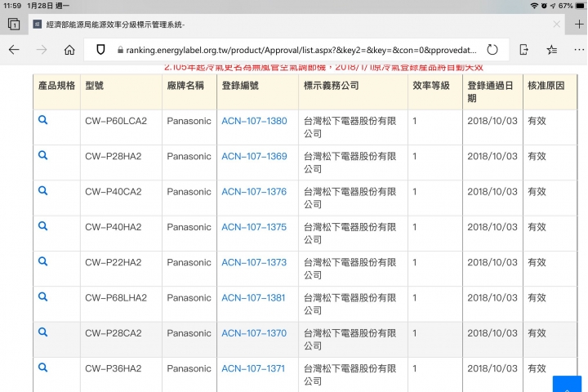Screen dimensions: 588x392
Task: Click 台灣松下電器股份有限公司 in CW-P22HA2 row
Action: tap(350, 269)
